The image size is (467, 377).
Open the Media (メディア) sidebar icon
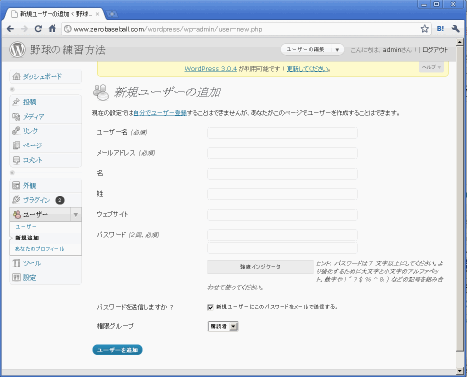[16, 116]
